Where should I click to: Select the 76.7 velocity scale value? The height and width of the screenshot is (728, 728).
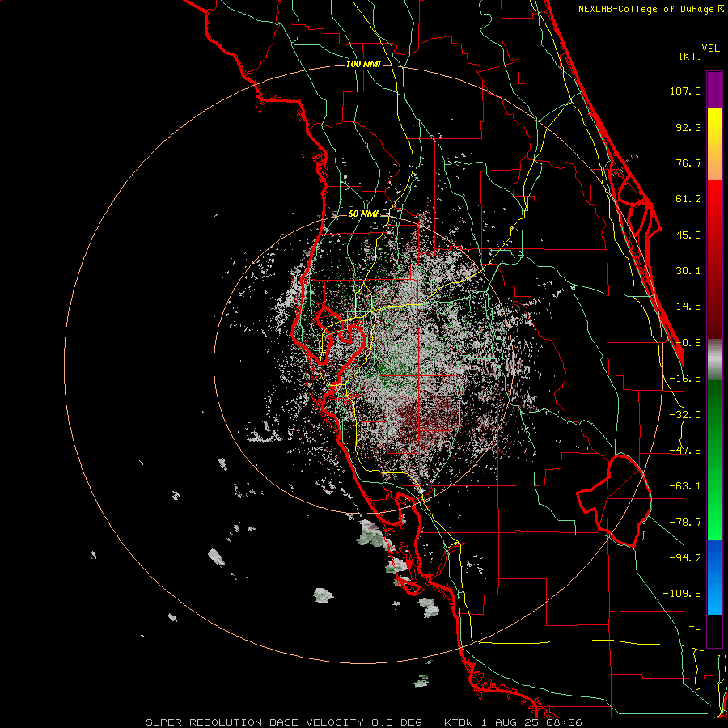coord(688,163)
